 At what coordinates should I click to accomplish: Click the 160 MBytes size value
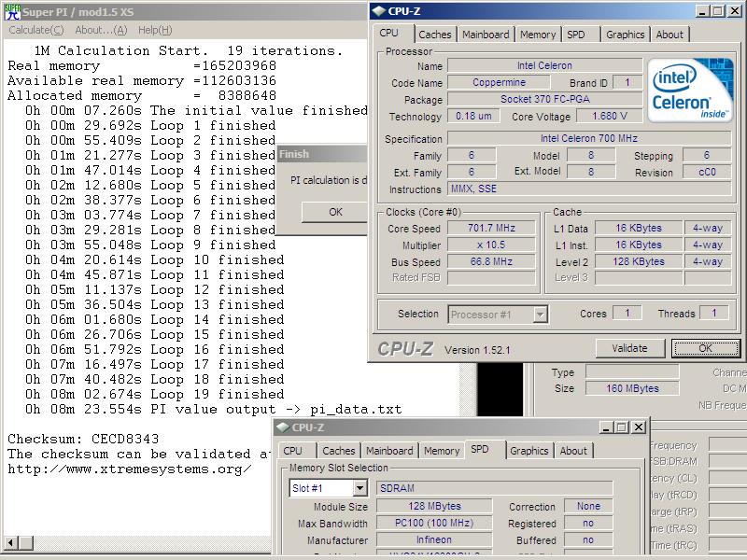pyautogui.click(x=632, y=388)
